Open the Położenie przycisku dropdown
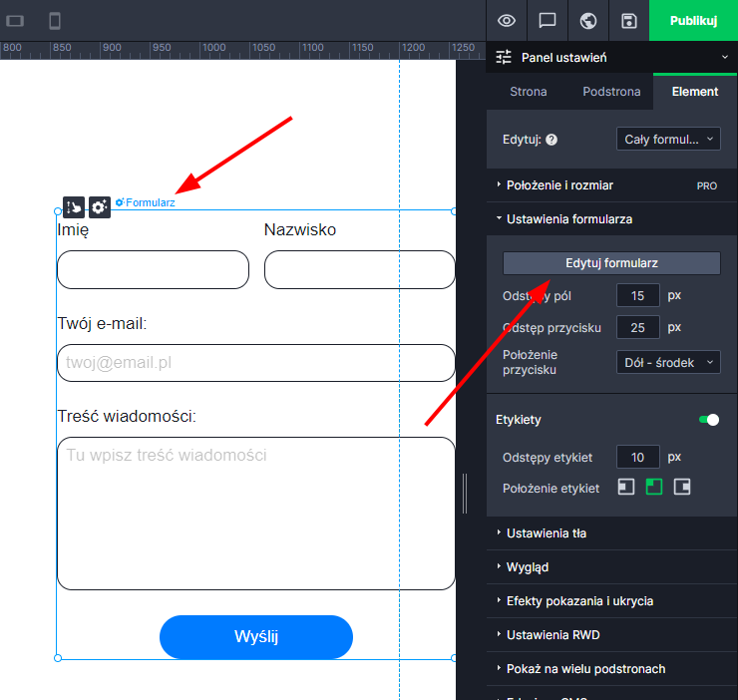The width and height of the screenshot is (738, 700). coord(668,363)
